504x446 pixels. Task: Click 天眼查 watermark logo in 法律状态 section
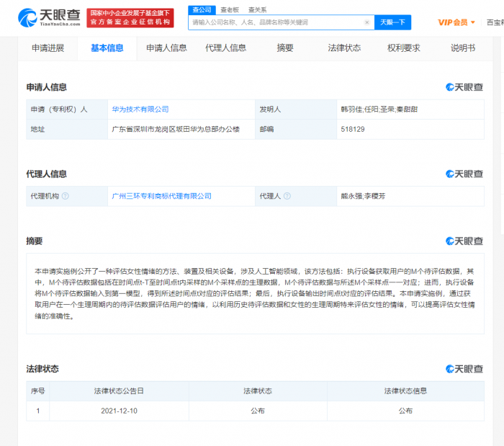point(464,369)
